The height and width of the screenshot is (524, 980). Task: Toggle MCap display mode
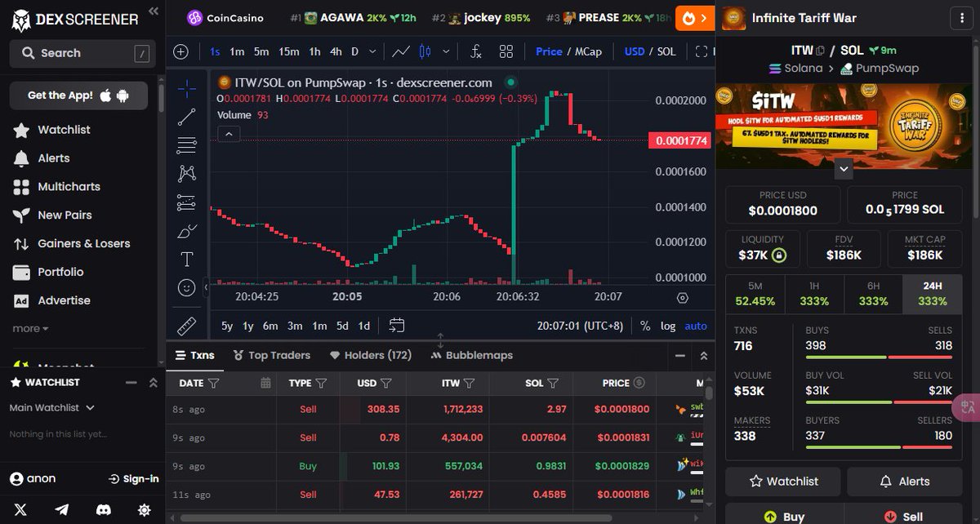[x=588, y=51]
